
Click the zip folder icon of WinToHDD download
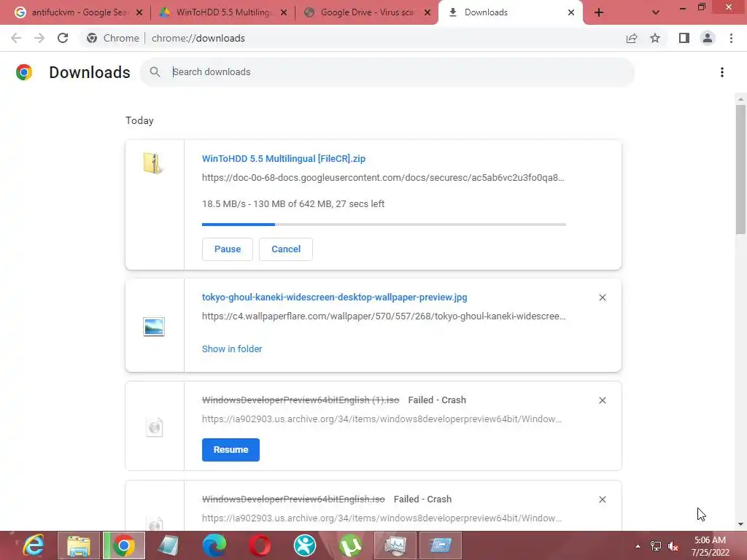[x=153, y=163]
